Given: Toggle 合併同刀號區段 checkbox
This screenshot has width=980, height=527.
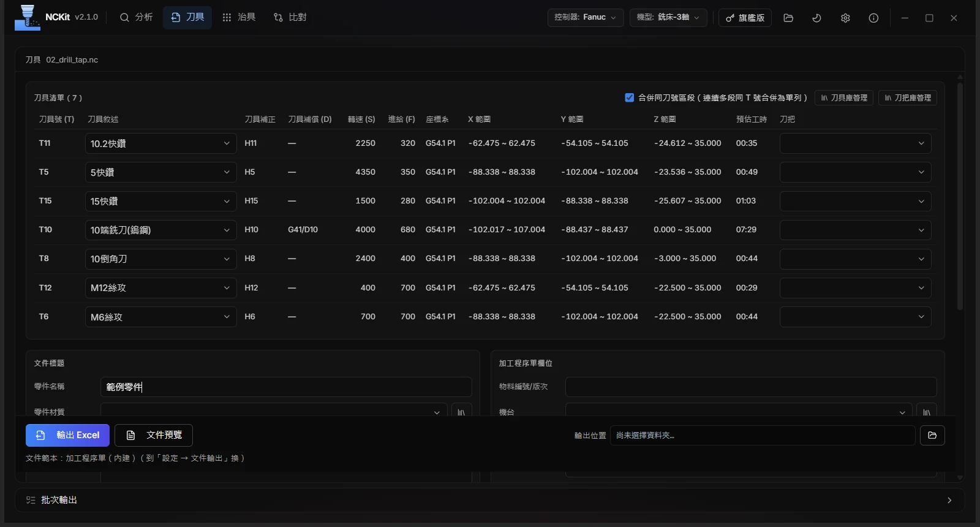Looking at the screenshot, I should point(629,97).
